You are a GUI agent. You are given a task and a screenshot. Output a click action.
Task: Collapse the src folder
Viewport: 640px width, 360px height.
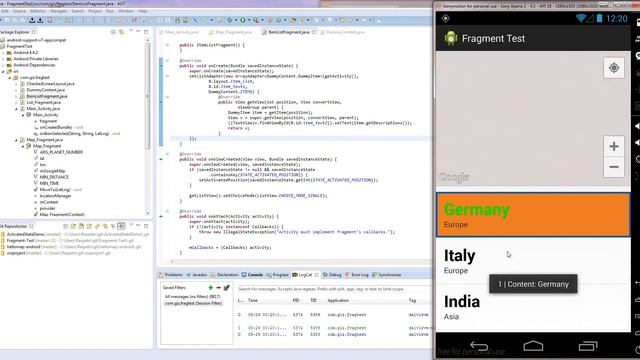tap(3, 71)
